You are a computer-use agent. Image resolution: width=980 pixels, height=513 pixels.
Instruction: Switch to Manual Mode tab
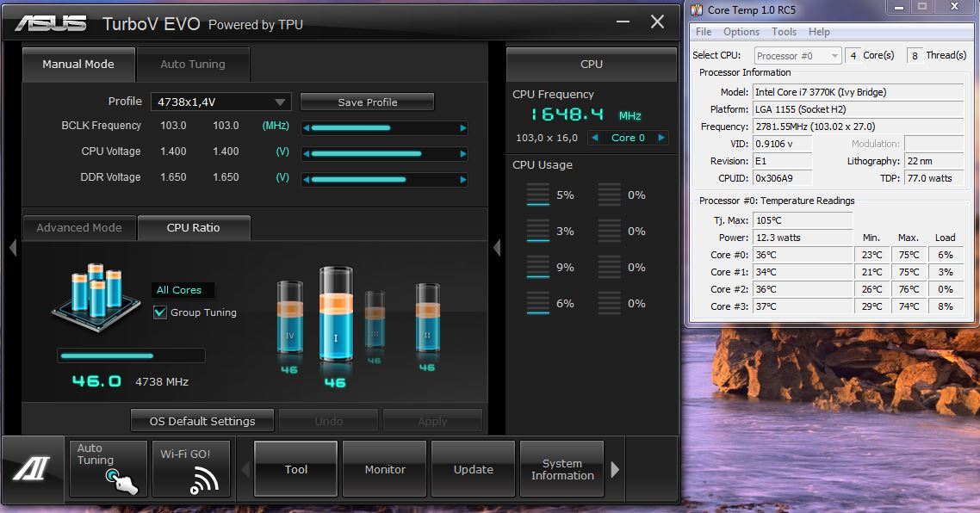click(78, 65)
